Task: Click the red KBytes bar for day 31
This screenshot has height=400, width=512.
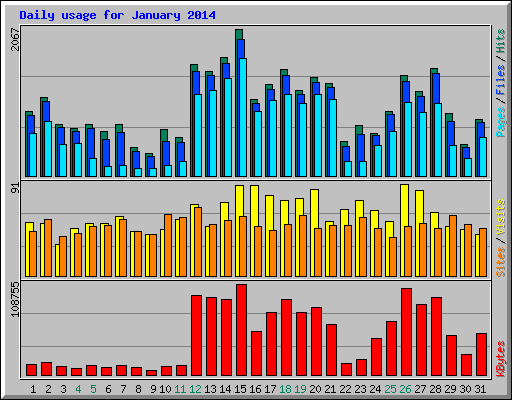Action: (481, 354)
